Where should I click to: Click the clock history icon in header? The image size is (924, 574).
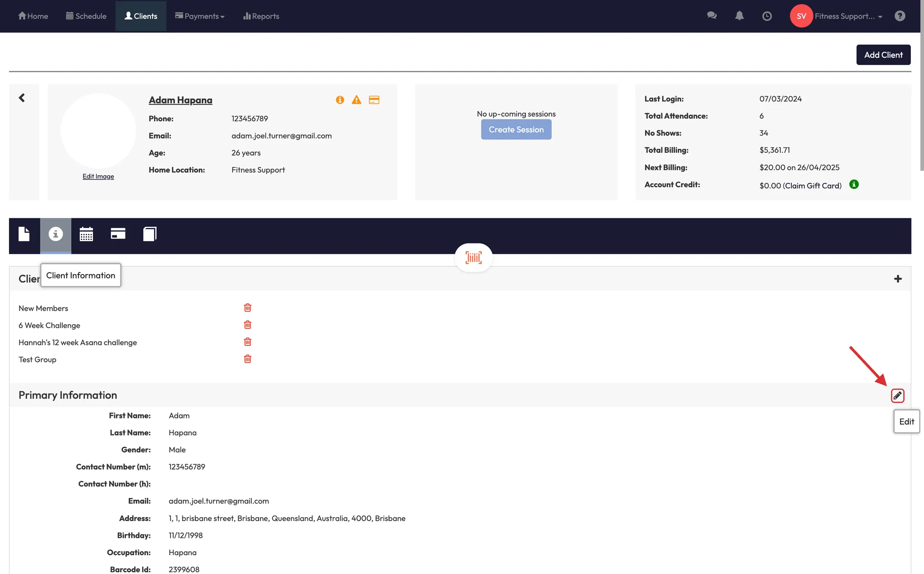(x=767, y=16)
